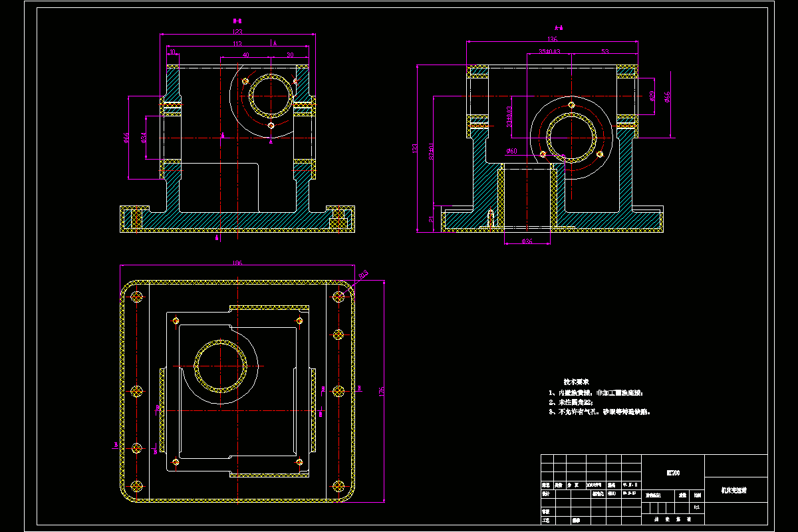Click the Ø36 bottom bore dimension

[527, 241]
